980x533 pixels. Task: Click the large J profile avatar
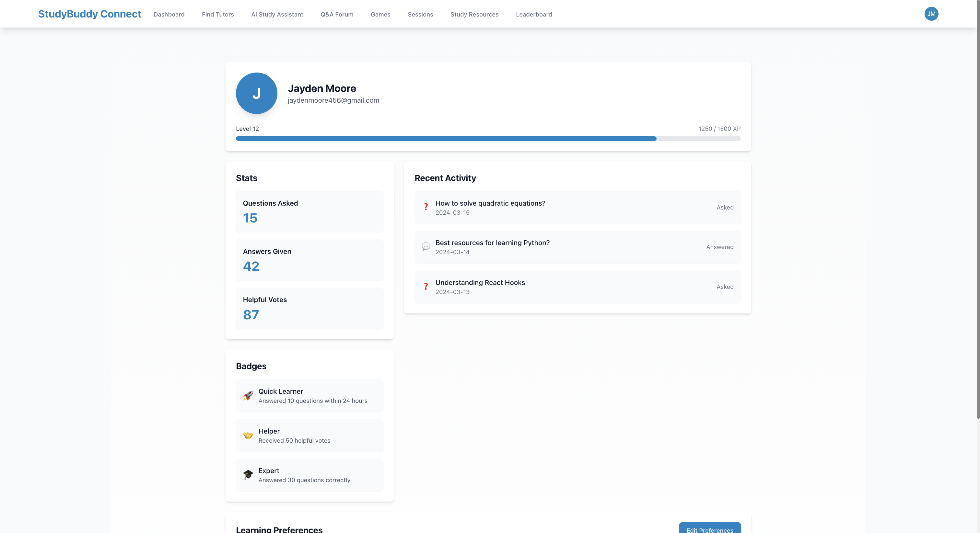click(256, 93)
